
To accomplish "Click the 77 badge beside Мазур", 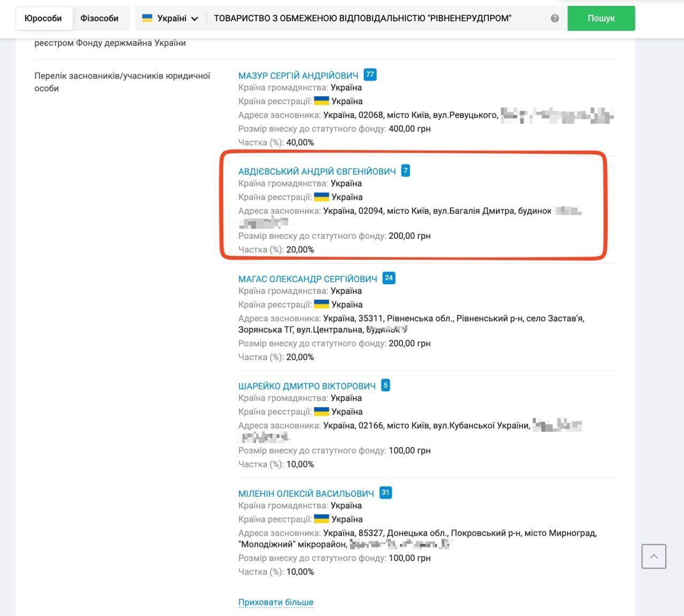I will (370, 75).
